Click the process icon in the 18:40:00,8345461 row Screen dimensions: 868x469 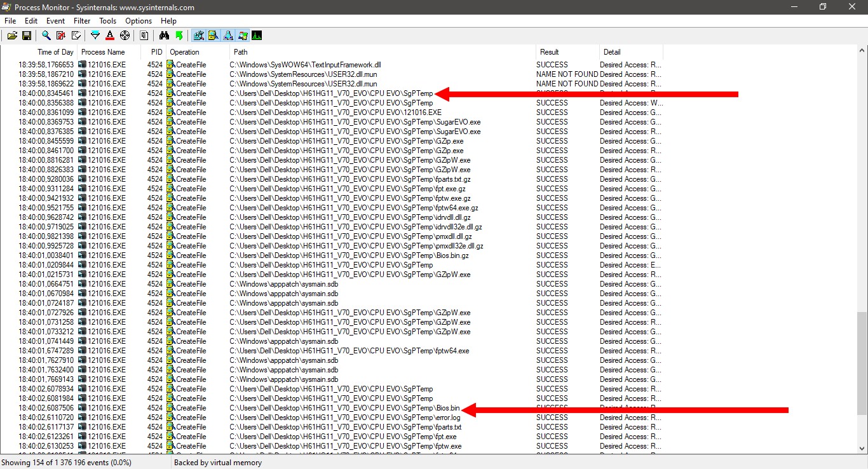[x=82, y=93]
